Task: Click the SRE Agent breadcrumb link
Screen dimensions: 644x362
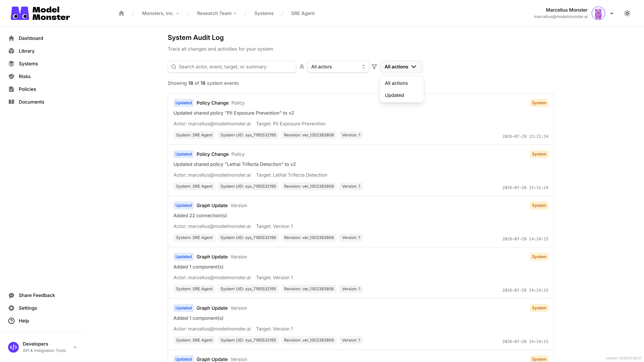Action: 303,13
